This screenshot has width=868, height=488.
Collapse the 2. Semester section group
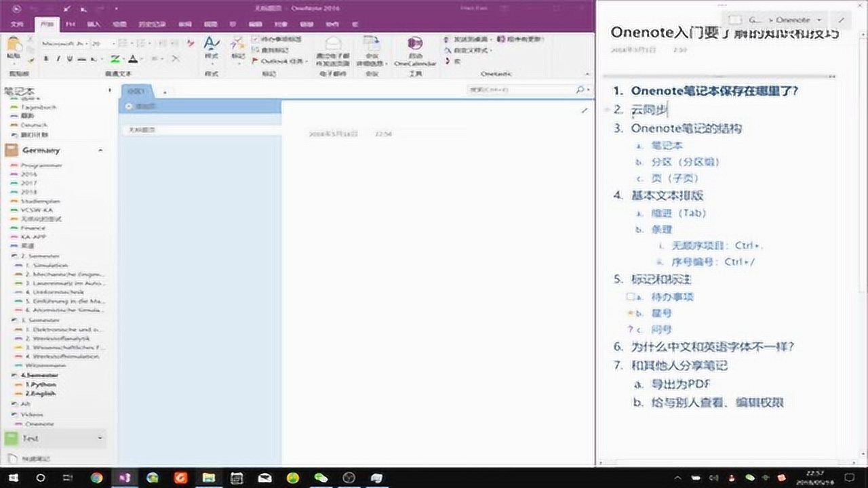click(14, 256)
